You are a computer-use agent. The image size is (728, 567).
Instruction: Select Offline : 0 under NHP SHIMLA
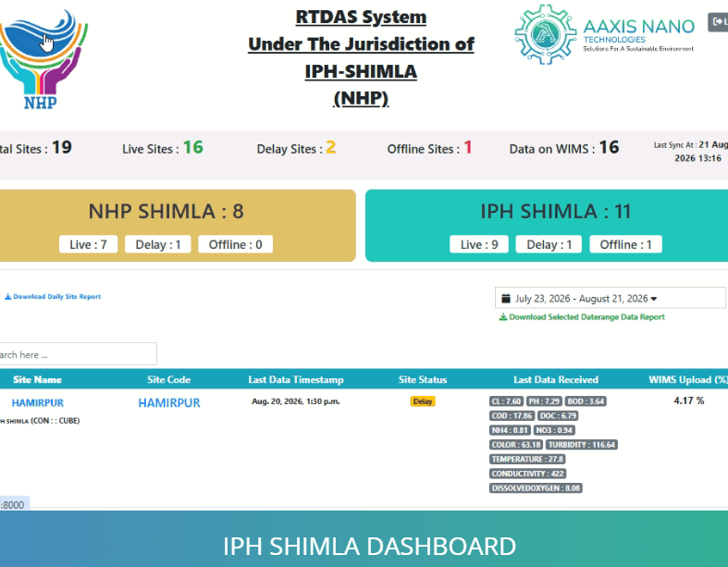[235, 244]
